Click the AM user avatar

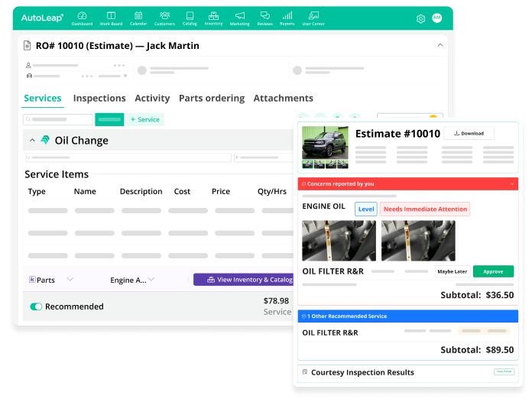(x=437, y=18)
